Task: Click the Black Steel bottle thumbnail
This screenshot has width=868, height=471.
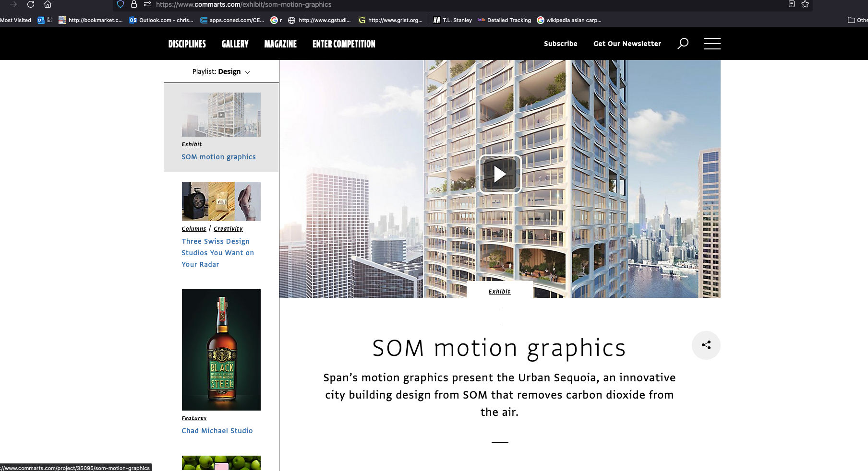Action: [221, 350]
